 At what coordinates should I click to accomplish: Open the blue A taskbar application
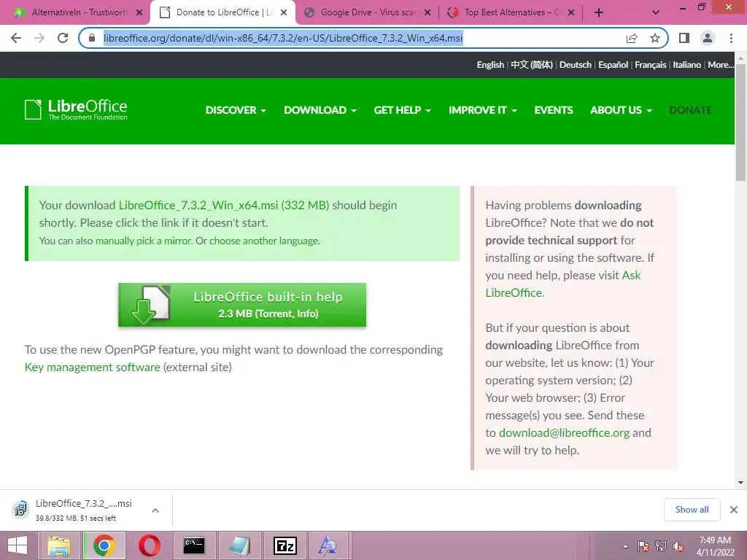point(328,545)
